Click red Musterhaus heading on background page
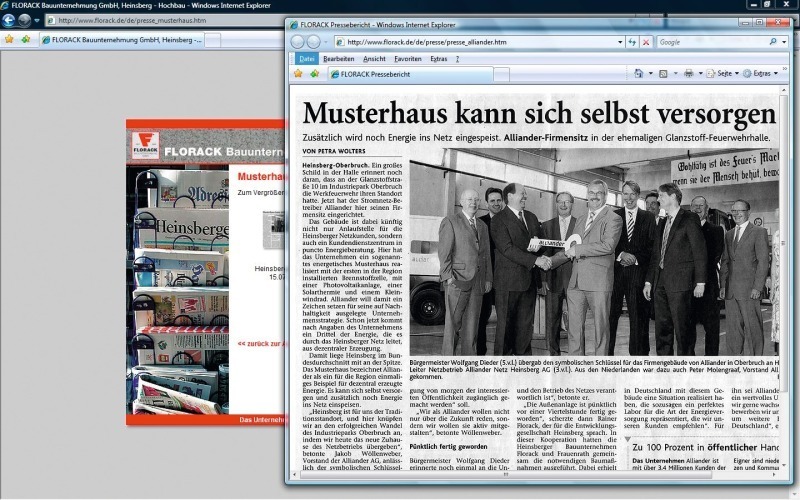Viewport: 800px width, 500px height. coord(261,177)
